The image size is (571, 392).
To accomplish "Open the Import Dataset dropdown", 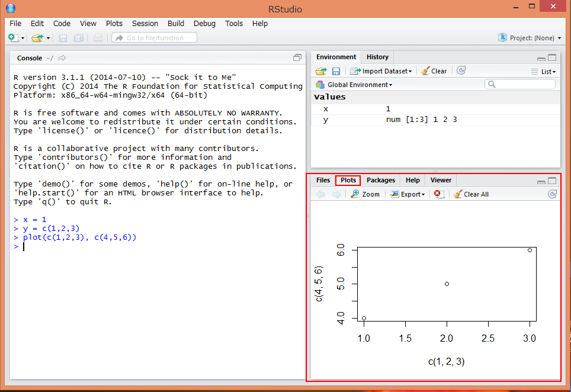I will (x=381, y=71).
